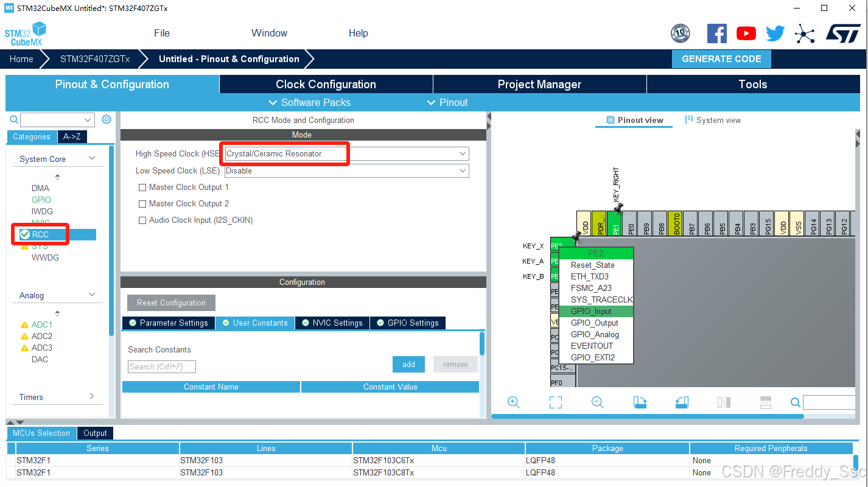The height and width of the screenshot is (487, 868).
Task: Check Audio Clock Input (I2S_CKIN)
Action: [x=142, y=220]
